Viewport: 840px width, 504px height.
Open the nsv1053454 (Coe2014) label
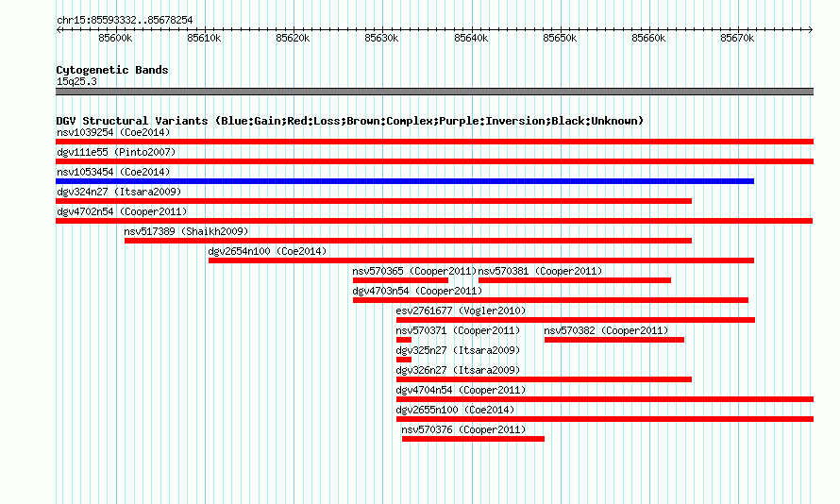click(x=113, y=172)
